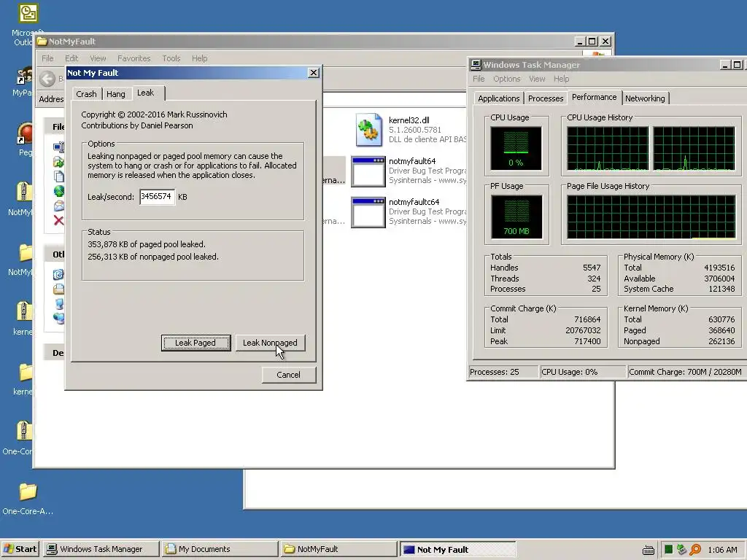This screenshot has height=560, width=747.
Task: Click the Kernel Memory Nonpaged value 262136
Action: coord(721,341)
